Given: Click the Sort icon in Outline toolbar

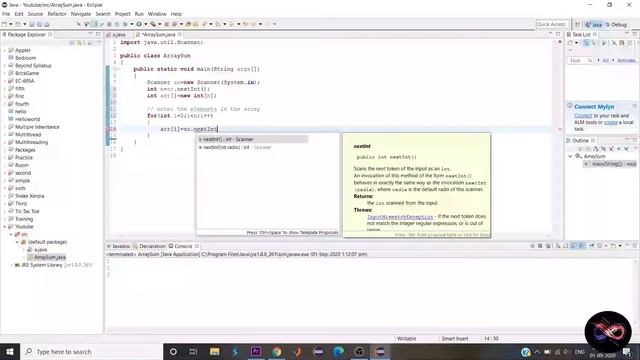Looking at the screenshot, I should (x=596, y=149).
